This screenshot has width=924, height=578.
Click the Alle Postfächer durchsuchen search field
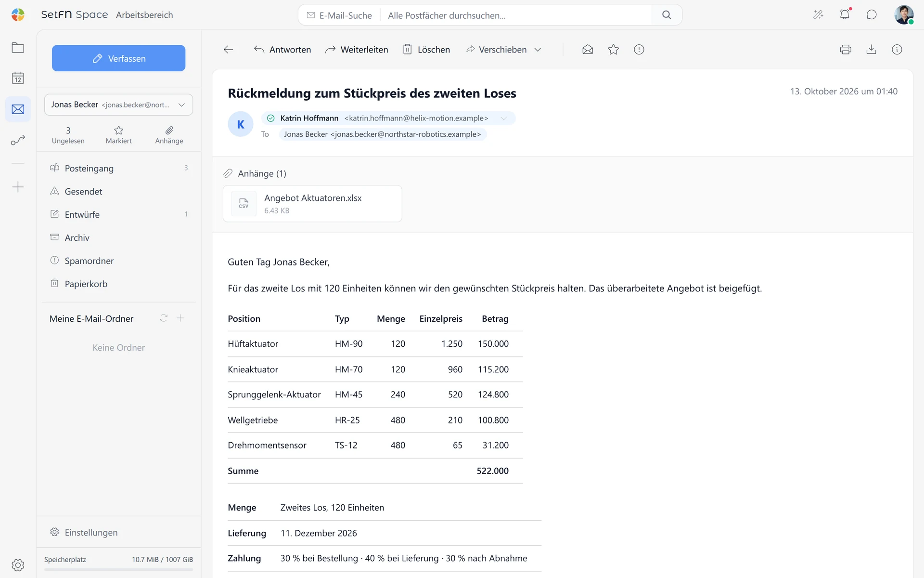click(x=516, y=15)
